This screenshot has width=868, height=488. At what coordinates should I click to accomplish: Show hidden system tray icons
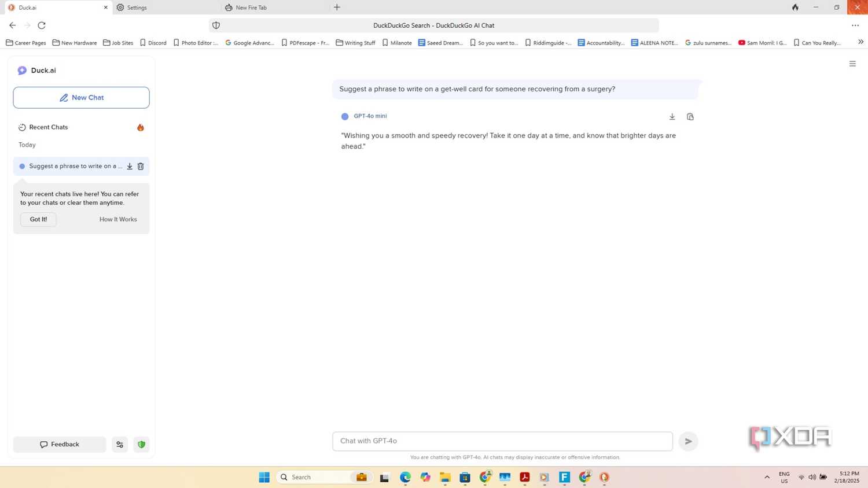coord(767,477)
